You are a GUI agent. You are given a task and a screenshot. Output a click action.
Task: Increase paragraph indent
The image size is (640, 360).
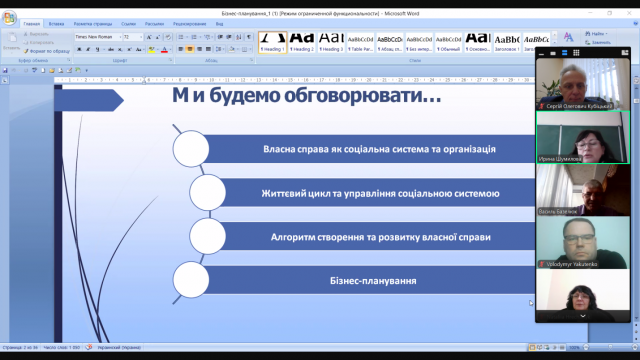pos(229,37)
